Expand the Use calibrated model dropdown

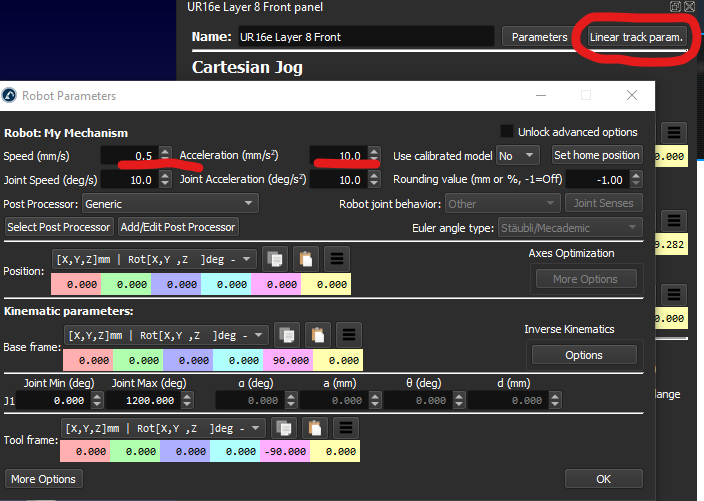[517, 155]
